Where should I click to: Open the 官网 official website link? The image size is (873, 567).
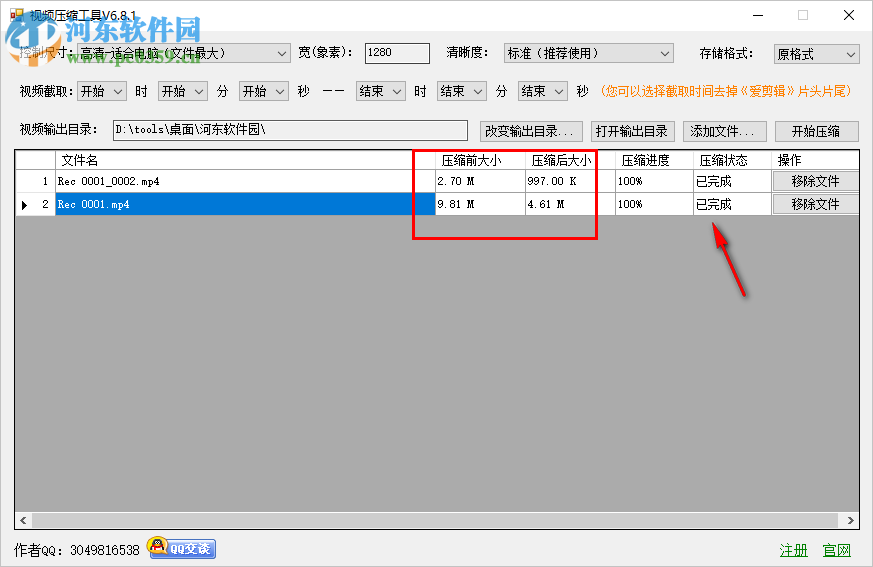click(837, 550)
